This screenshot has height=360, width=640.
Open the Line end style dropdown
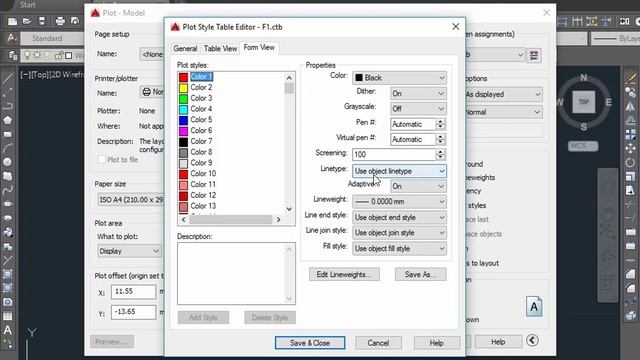(x=399, y=218)
